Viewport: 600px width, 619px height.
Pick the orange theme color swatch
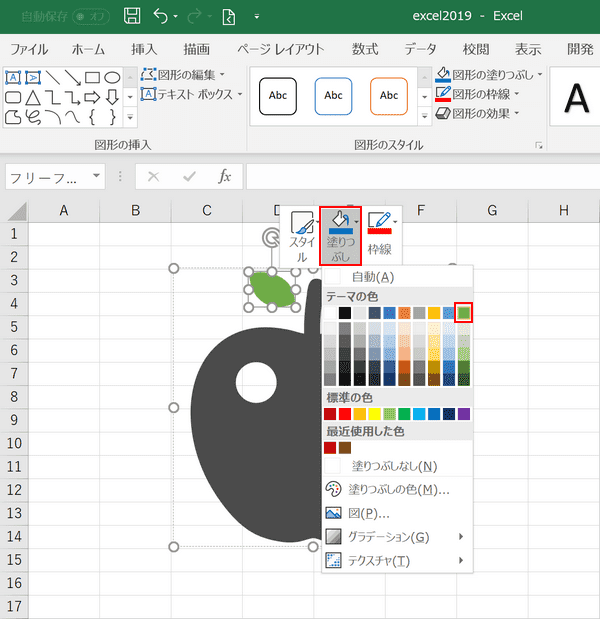click(404, 313)
